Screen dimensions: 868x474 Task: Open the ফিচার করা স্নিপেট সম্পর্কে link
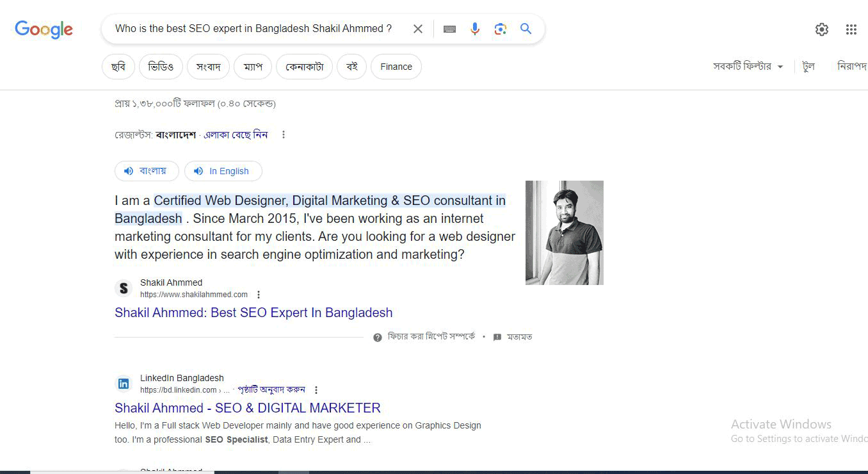tap(431, 337)
